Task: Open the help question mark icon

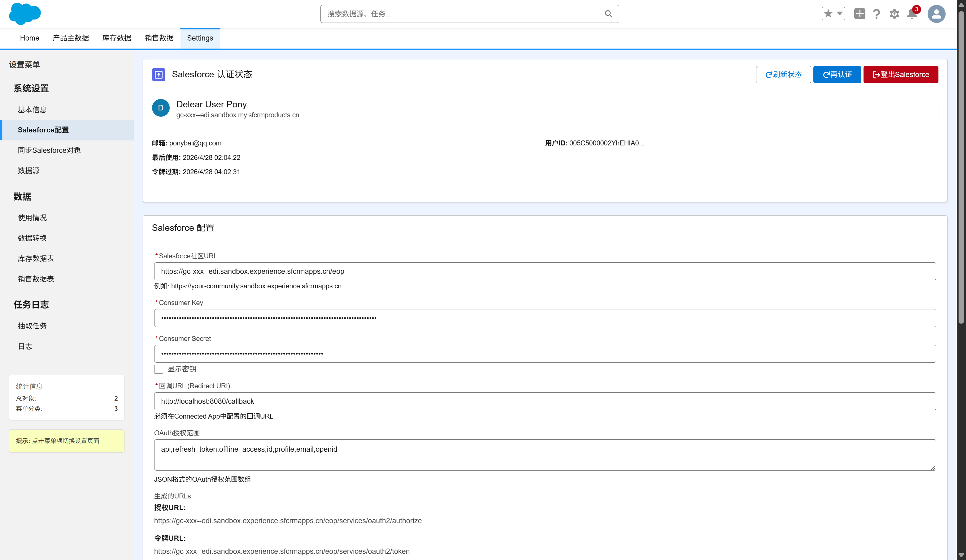Action: pos(876,14)
